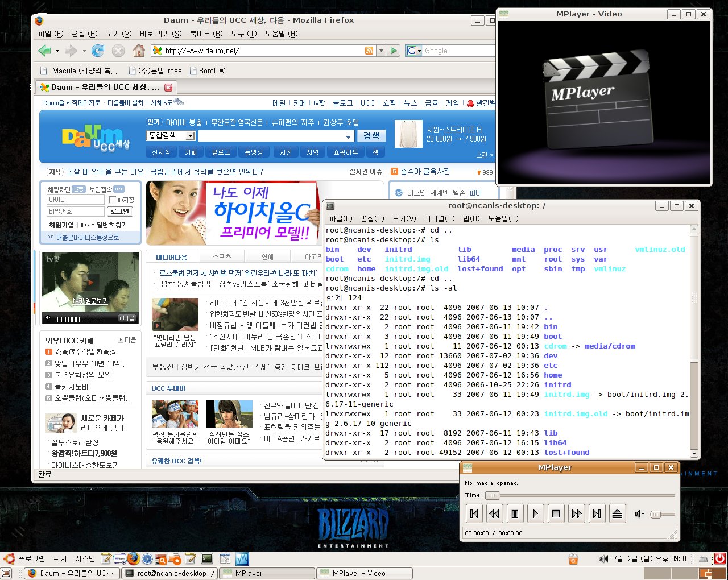
Task: Click the terminal vertical scrollbar
Action: point(694,342)
